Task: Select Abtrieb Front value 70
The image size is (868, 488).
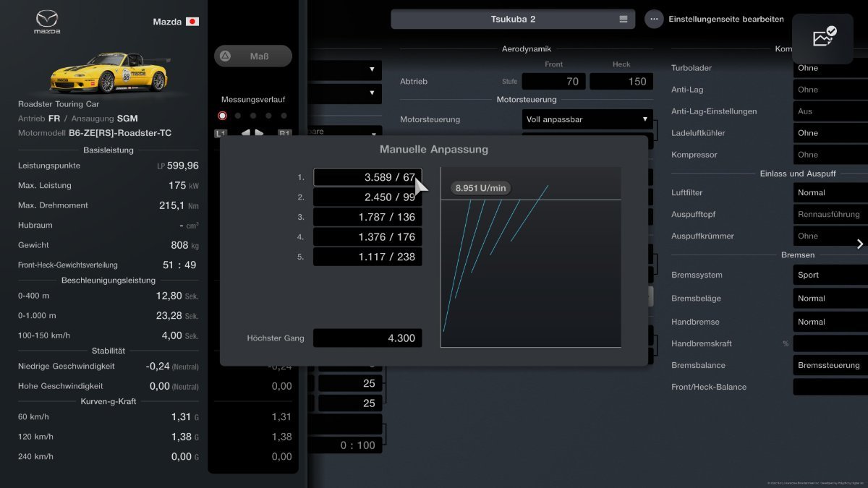Action: click(x=554, y=82)
